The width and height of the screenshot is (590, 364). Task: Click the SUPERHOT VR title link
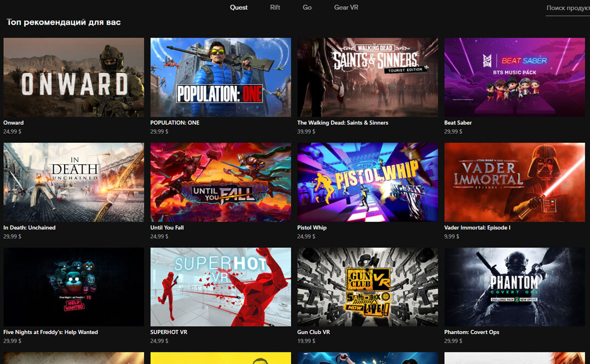pyautogui.click(x=169, y=332)
